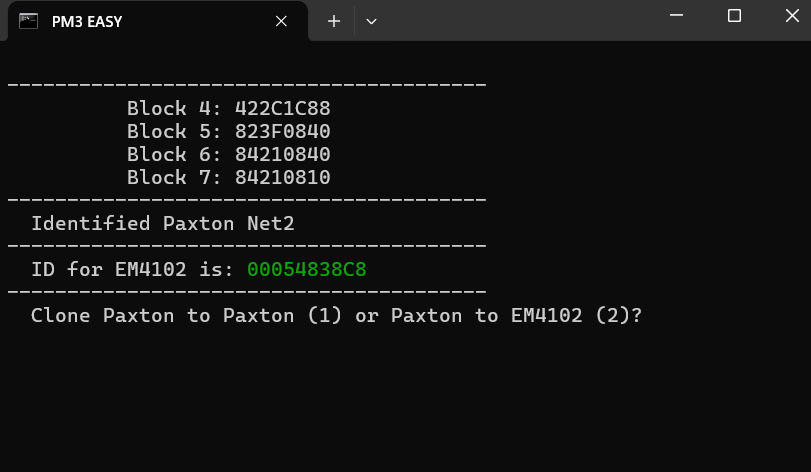Viewport: 811px width, 472px height.
Task: Open a new terminal tab with plus icon
Action: click(334, 21)
